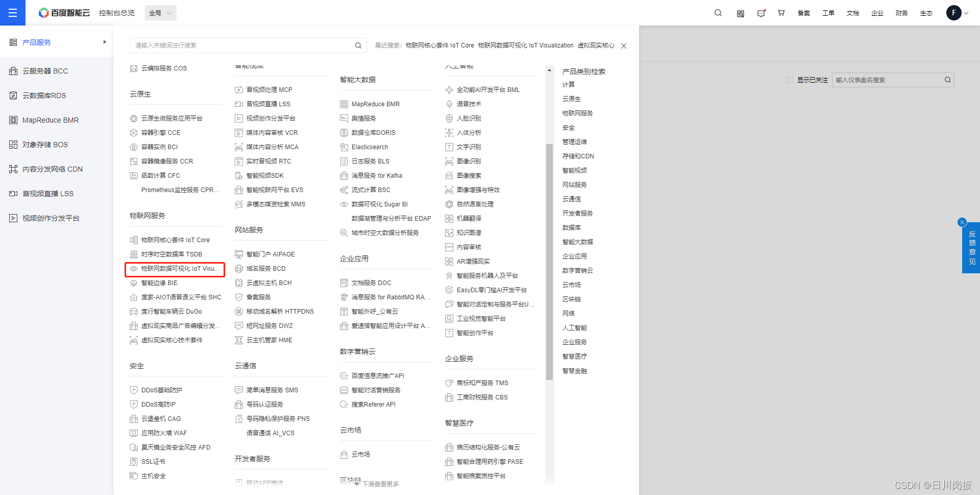
Task: Open 企业 in the top navigation
Action: 877,13
